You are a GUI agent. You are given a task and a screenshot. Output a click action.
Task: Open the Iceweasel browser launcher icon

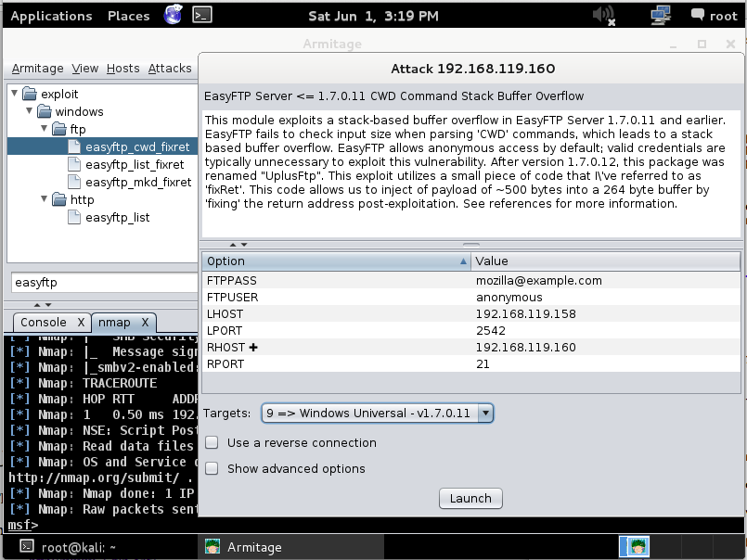pos(173,15)
